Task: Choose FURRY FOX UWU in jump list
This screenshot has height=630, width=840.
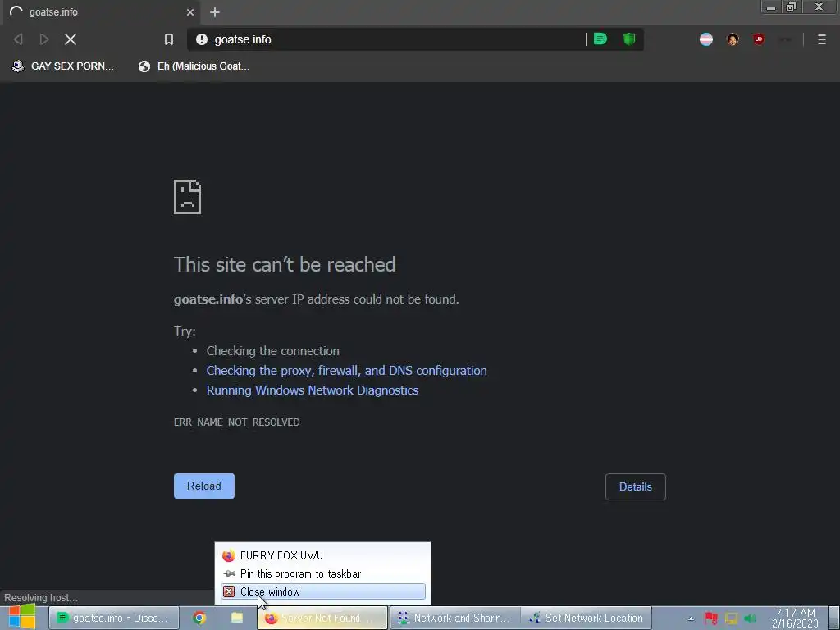Action: 322,555
